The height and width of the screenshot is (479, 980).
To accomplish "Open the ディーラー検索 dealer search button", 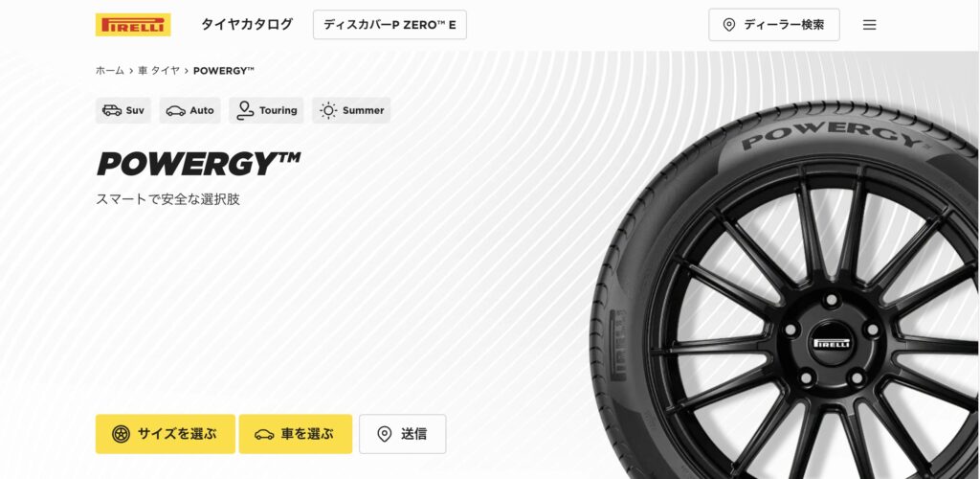I will pos(773,25).
